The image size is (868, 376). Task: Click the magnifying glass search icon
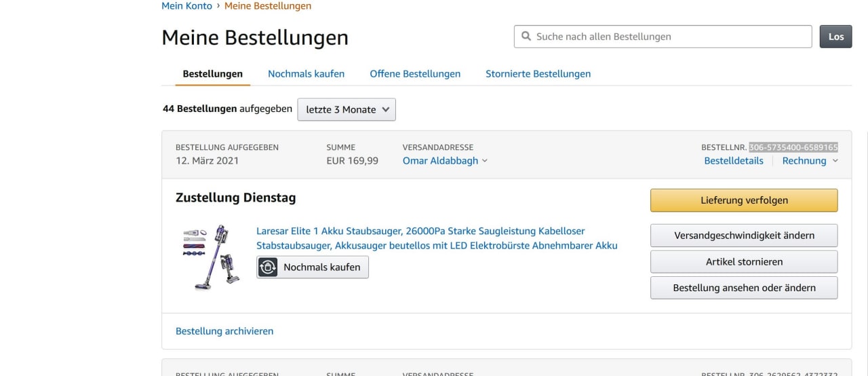526,37
